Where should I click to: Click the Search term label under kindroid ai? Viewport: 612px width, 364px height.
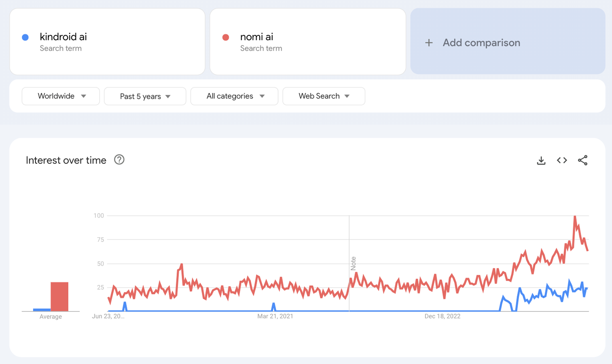pos(61,49)
